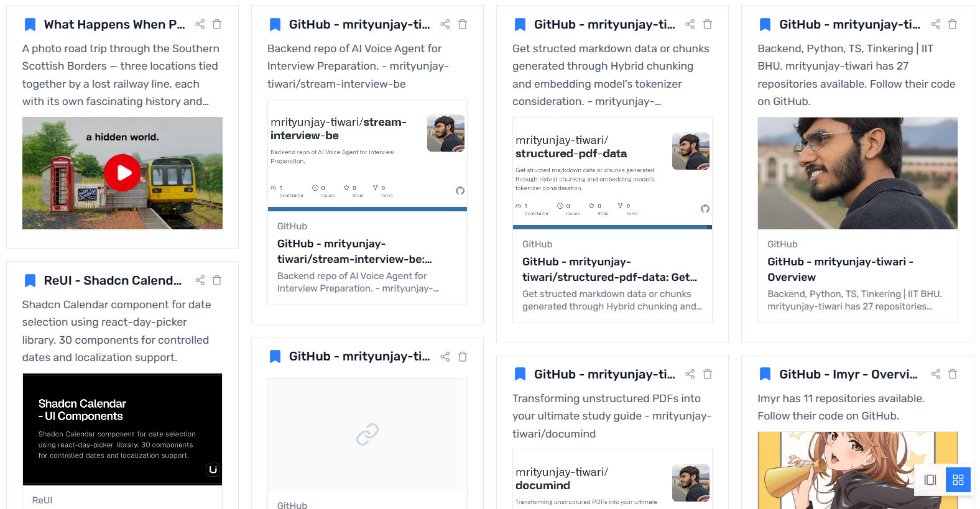This screenshot has height=509, width=980.
Task: Click "GitHub" source label under the link placeholder image
Action: (292, 505)
